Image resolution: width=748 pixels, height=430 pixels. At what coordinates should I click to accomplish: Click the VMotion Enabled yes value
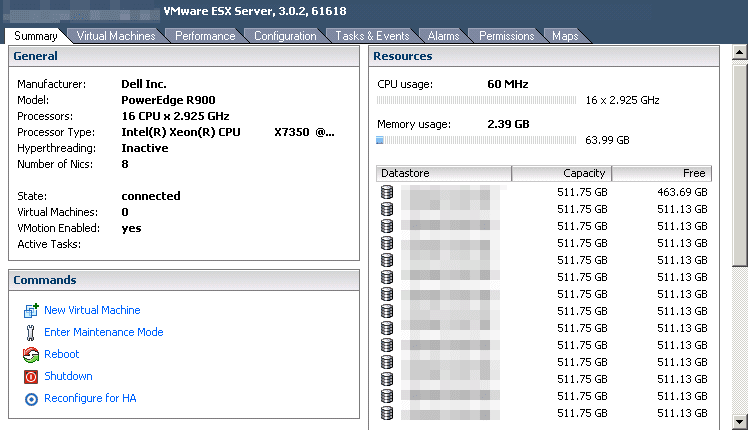pyautogui.click(x=131, y=228)
